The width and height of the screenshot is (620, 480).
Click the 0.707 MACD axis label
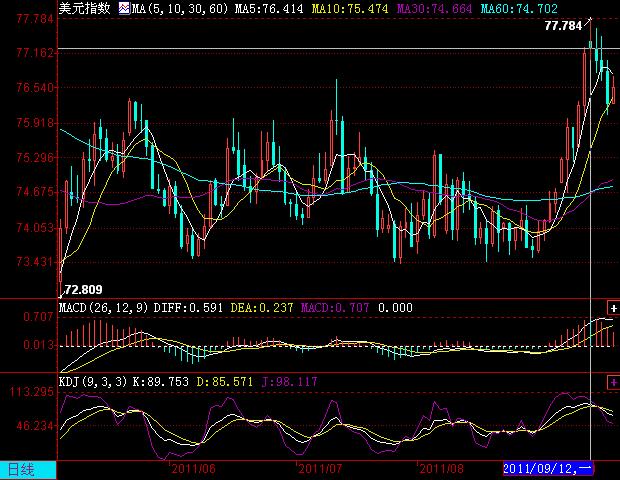(x=38, y=317)
